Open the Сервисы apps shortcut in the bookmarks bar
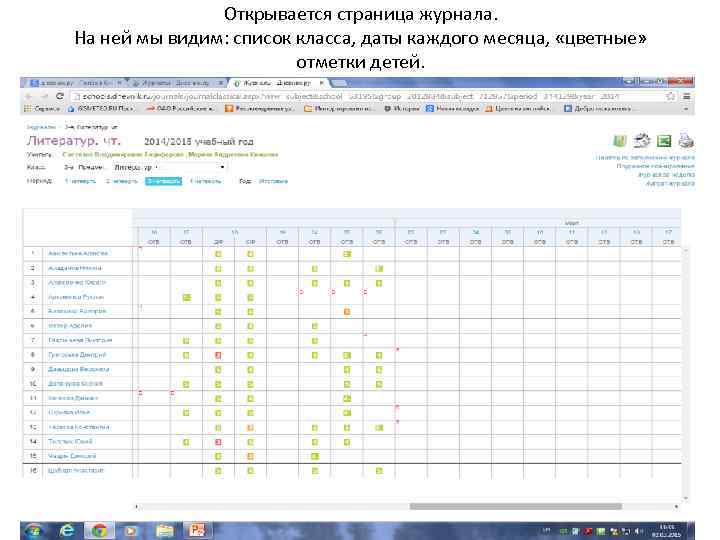Image resolution: width=720 pixels, height=540 pixels. tap(42, 109)
